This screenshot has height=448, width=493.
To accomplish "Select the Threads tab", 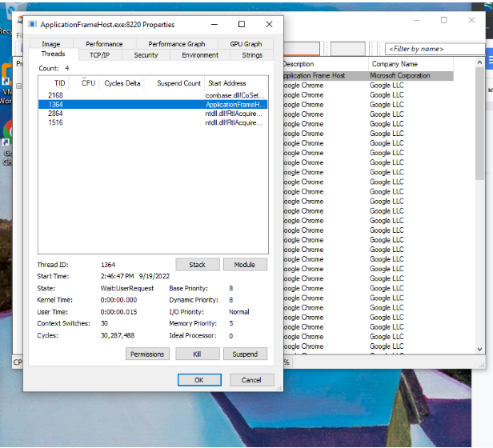I will (53, 54).
